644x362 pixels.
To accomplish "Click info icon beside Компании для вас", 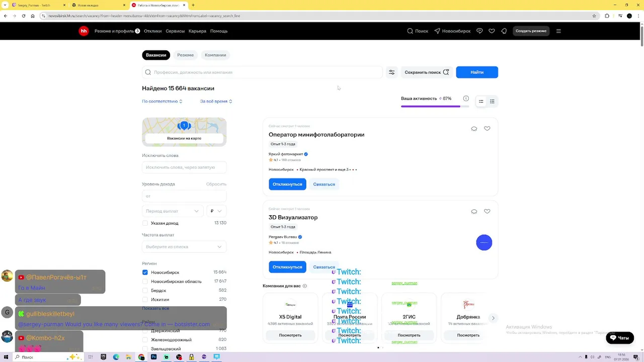I will (x=304, y=286).
